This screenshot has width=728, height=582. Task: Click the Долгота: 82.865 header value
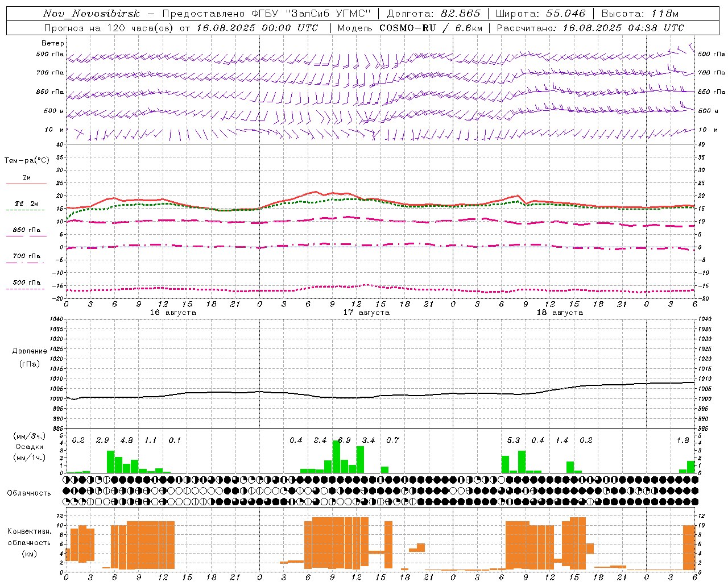pyautogui.click(x=433, y=14)
